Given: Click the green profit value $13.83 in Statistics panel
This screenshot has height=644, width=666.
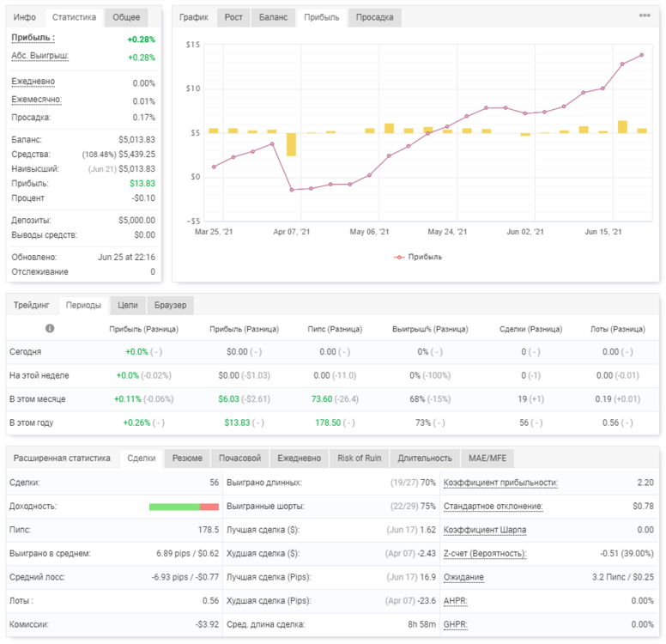Looking at the screenshot, I should (142, 184).
